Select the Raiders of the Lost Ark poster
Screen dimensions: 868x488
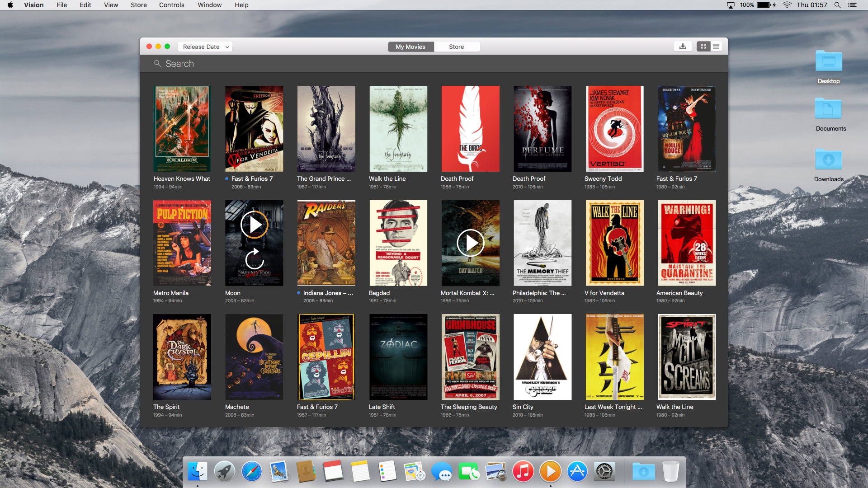[x=326, y=243]
